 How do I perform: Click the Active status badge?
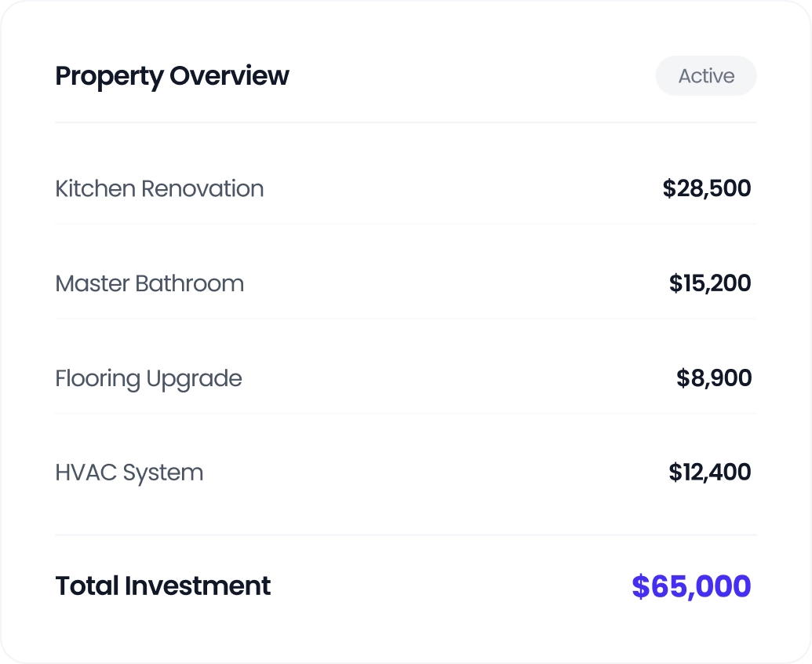(705, 75)
